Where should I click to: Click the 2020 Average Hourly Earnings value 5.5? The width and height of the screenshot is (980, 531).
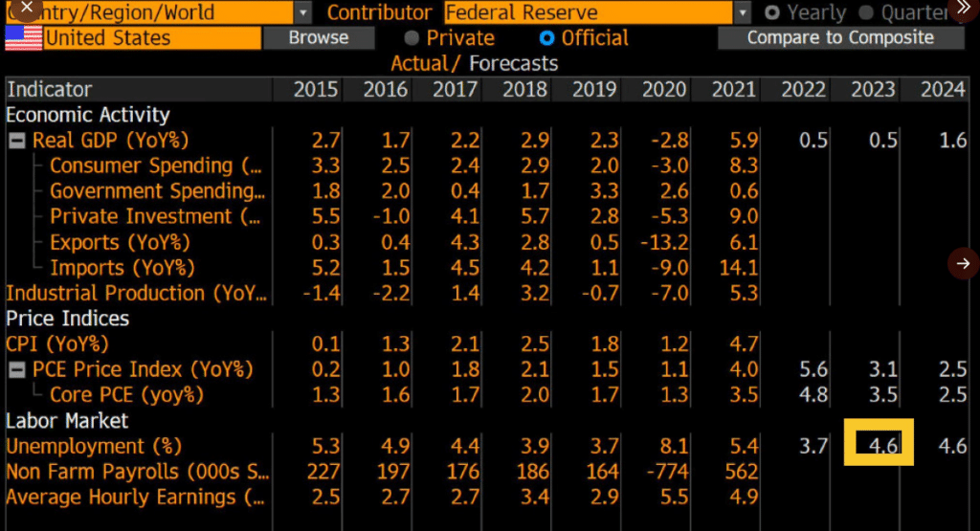675,498
